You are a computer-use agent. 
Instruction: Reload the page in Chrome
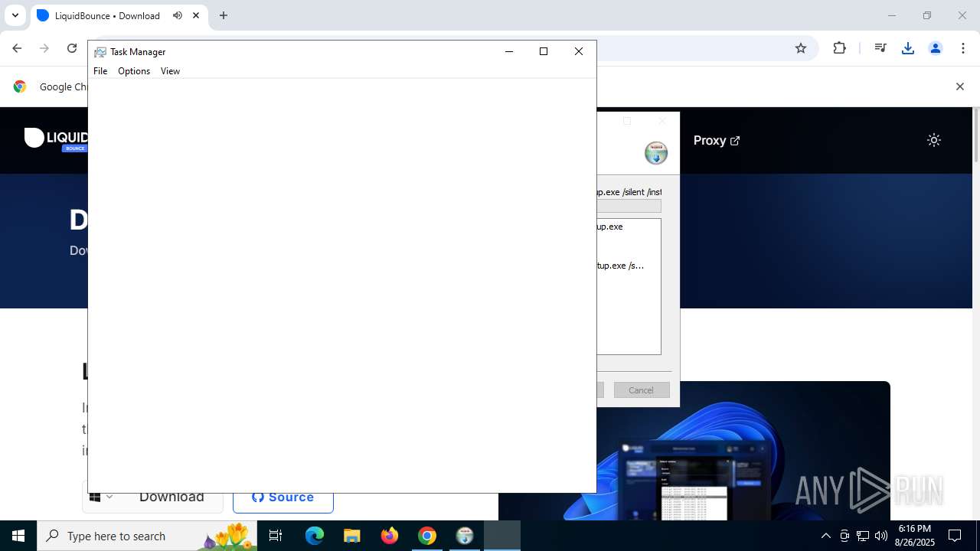coord(72,48)
